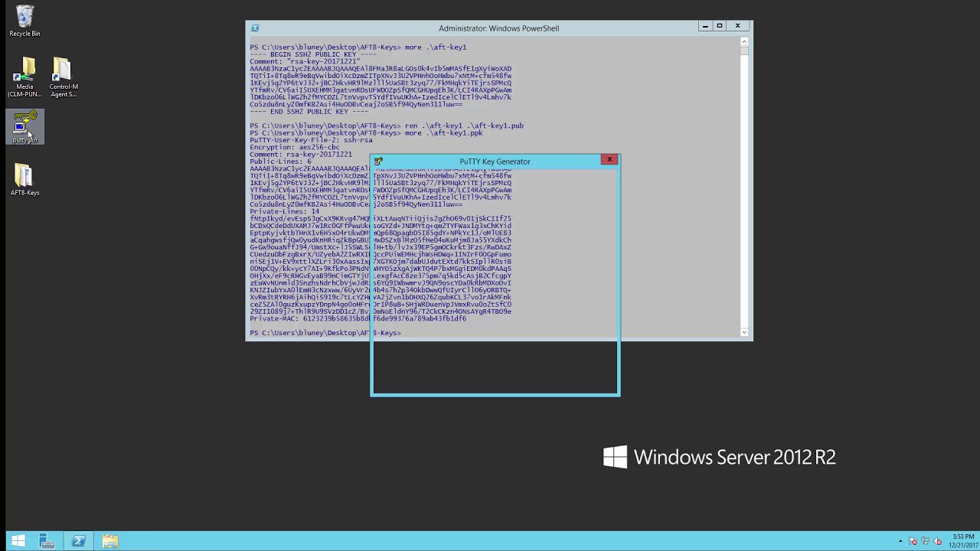Select the Media (CLM-PUN...) shortcut icon
The image size is (980, 551).
24,77
